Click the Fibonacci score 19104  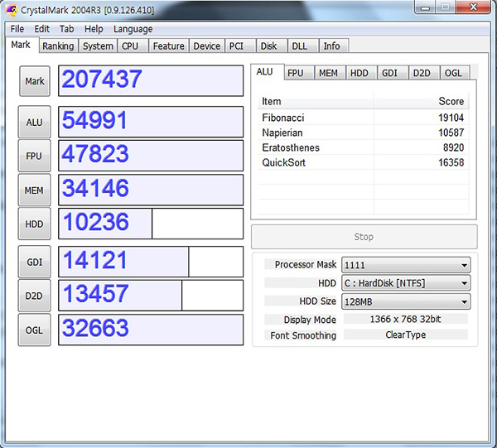tap(451, 118)
